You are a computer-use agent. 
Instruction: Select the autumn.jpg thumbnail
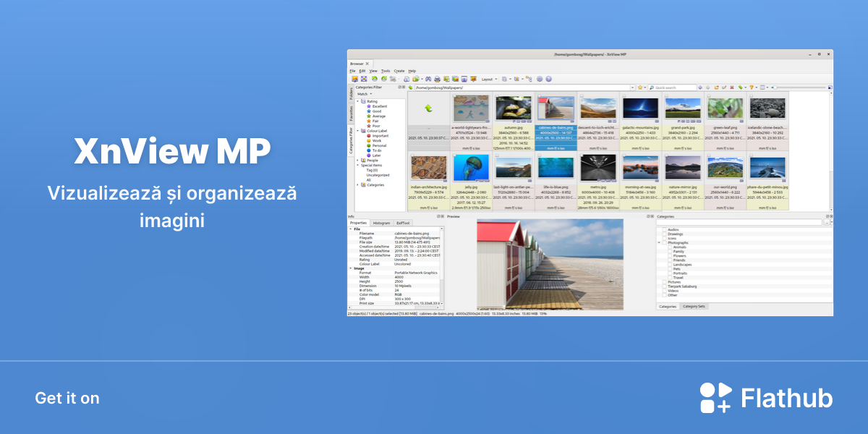[514, 109]
